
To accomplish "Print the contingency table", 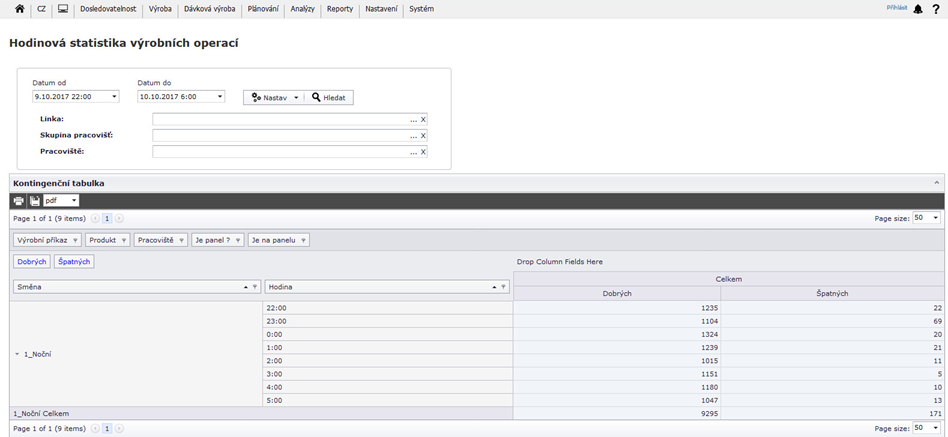I will [x=19, y=201].
